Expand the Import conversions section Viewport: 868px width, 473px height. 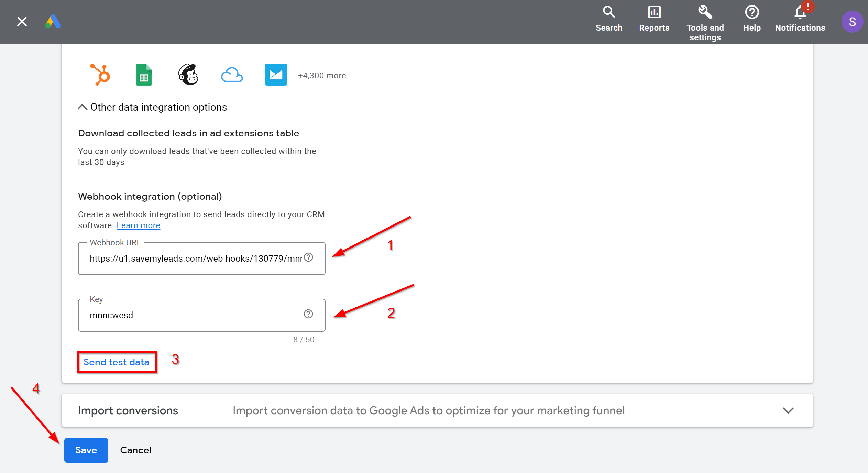(437, 410)
